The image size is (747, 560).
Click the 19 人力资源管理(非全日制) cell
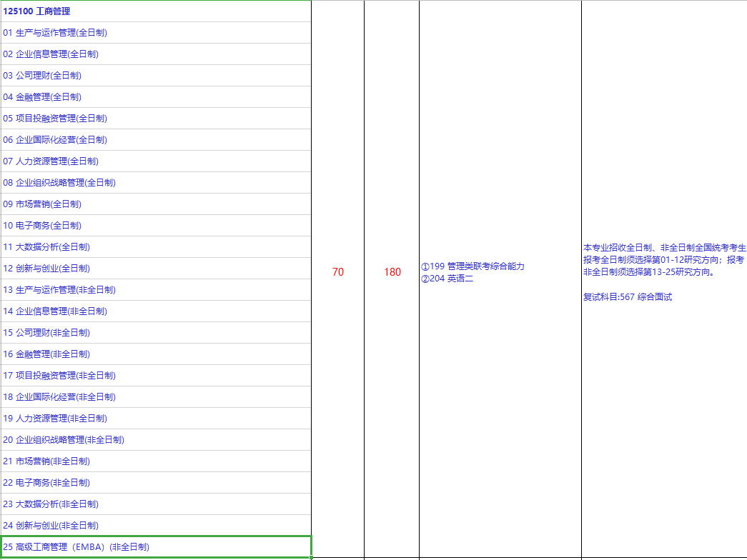[x=155, y=419]
